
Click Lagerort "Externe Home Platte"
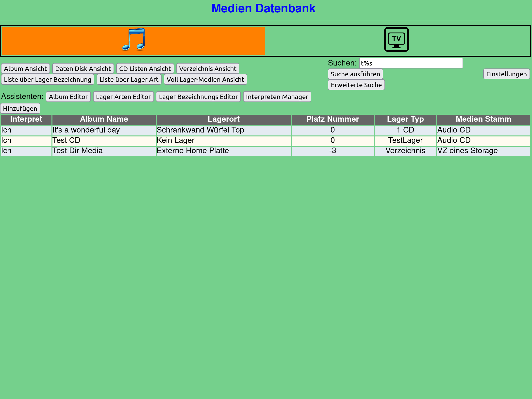(x=224, y=151)
